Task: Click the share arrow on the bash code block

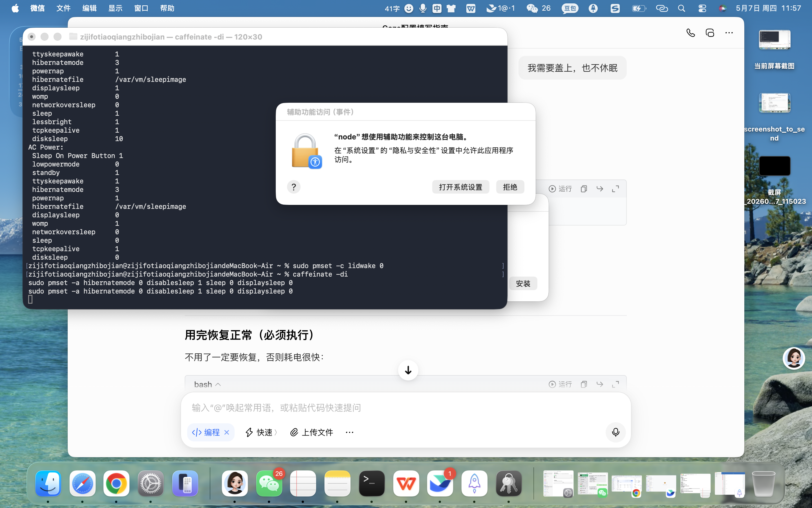Action: click(600, 384)
